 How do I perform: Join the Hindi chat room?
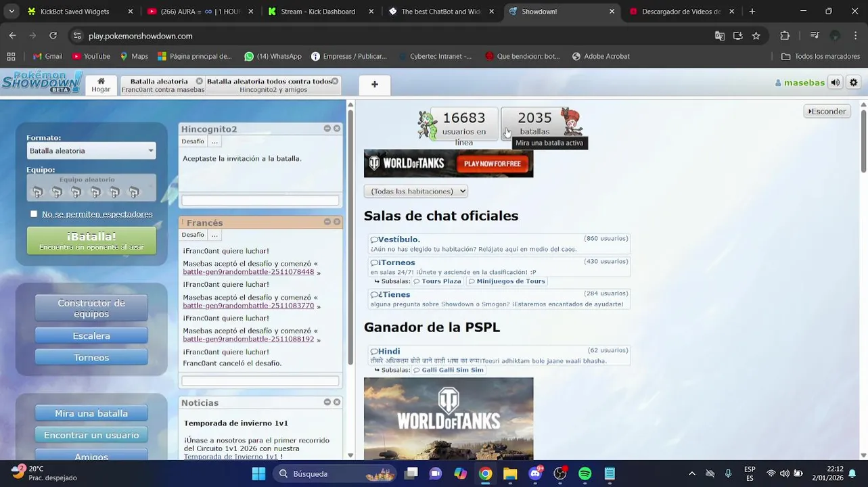click(x=499, y=355)
